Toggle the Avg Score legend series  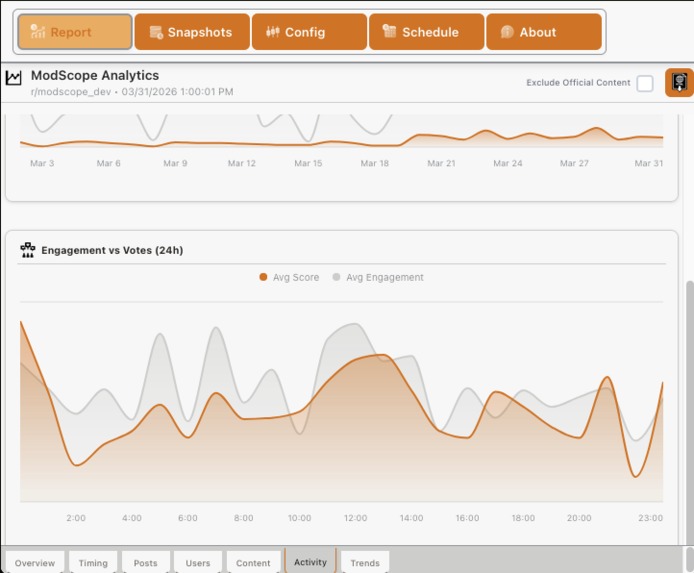coord(289,277)
